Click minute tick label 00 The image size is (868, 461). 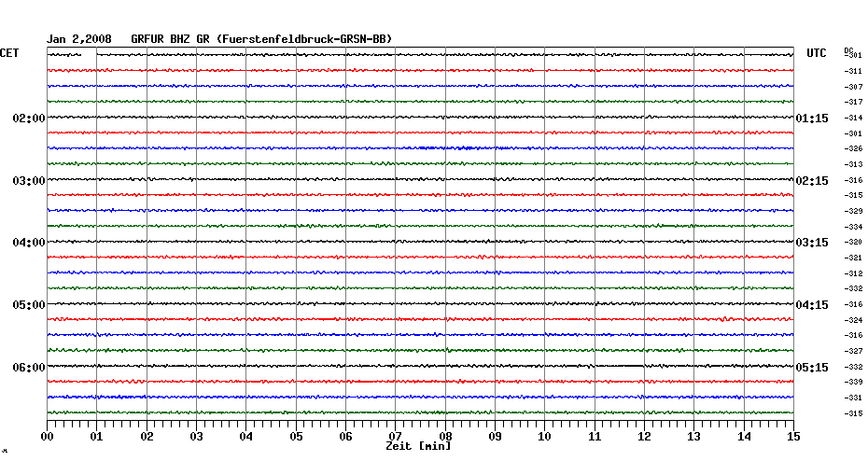(x=47, y=437)
